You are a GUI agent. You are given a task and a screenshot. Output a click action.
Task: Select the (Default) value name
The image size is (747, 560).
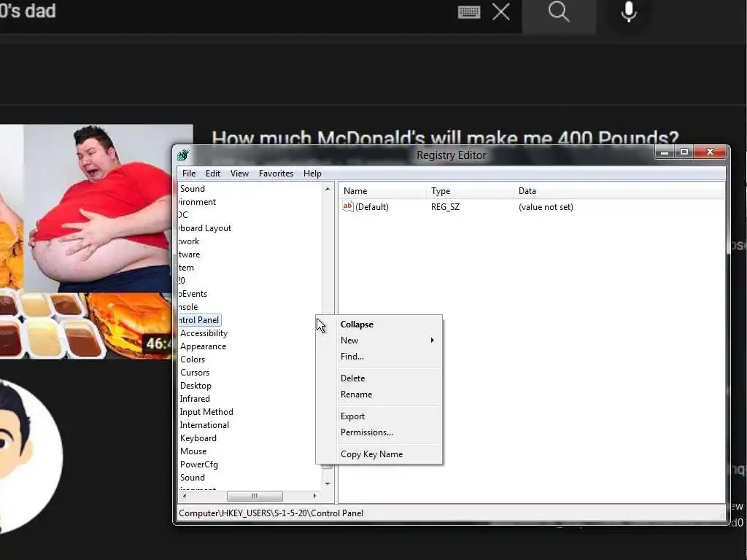point(371,206)
